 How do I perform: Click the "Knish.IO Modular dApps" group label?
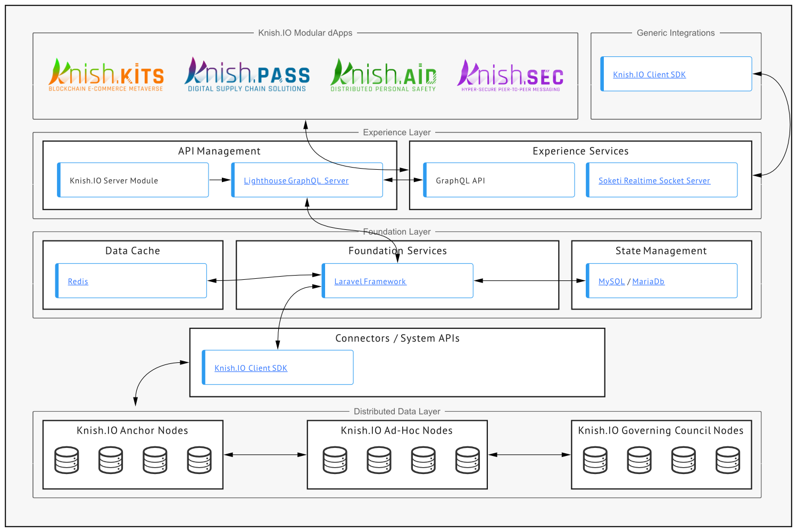305,33
